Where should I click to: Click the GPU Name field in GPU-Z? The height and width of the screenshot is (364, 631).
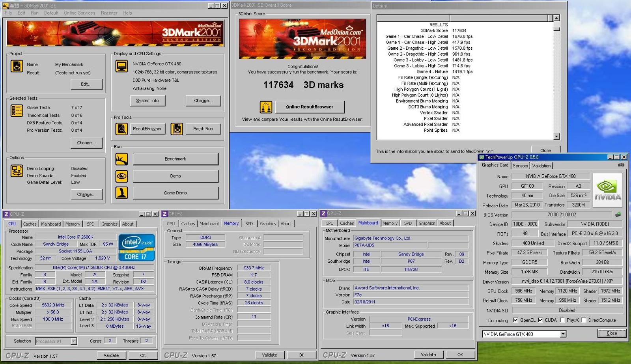pyautogui.click(x=551, y=176)
